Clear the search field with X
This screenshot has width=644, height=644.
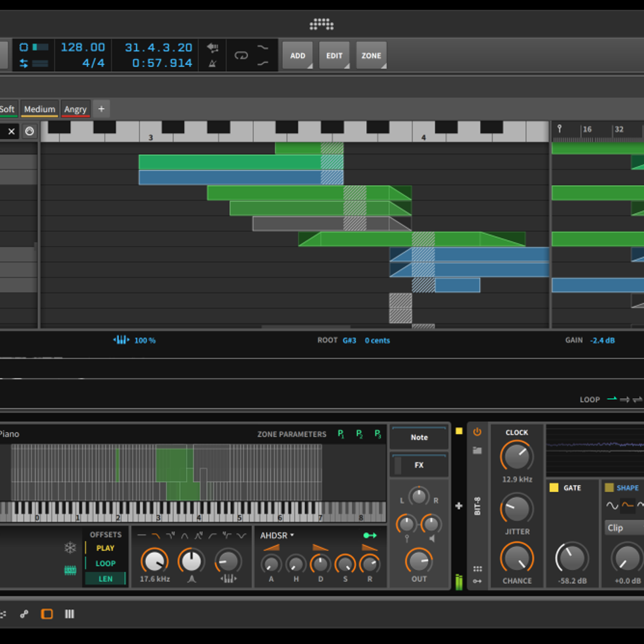(11, 131)
